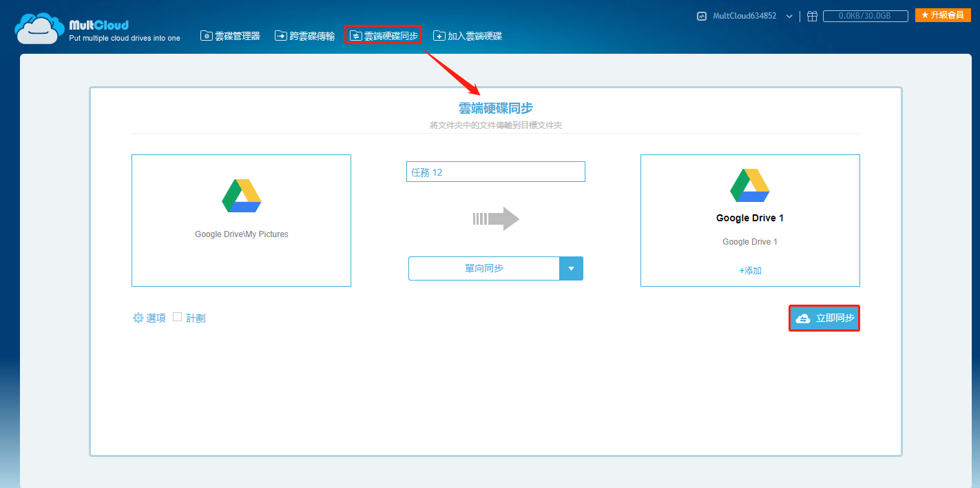Click the 選項 options link
Screen dimensions: 980x488
point(156,318)
